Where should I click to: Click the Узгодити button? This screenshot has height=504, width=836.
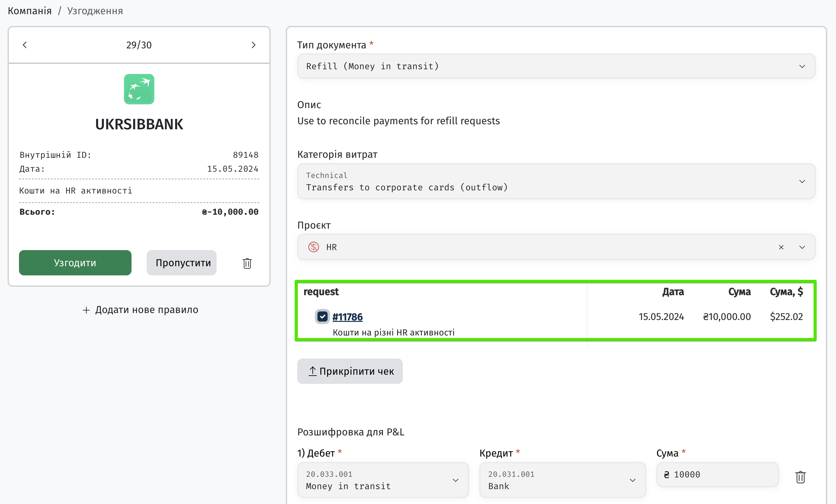point(75,263)
